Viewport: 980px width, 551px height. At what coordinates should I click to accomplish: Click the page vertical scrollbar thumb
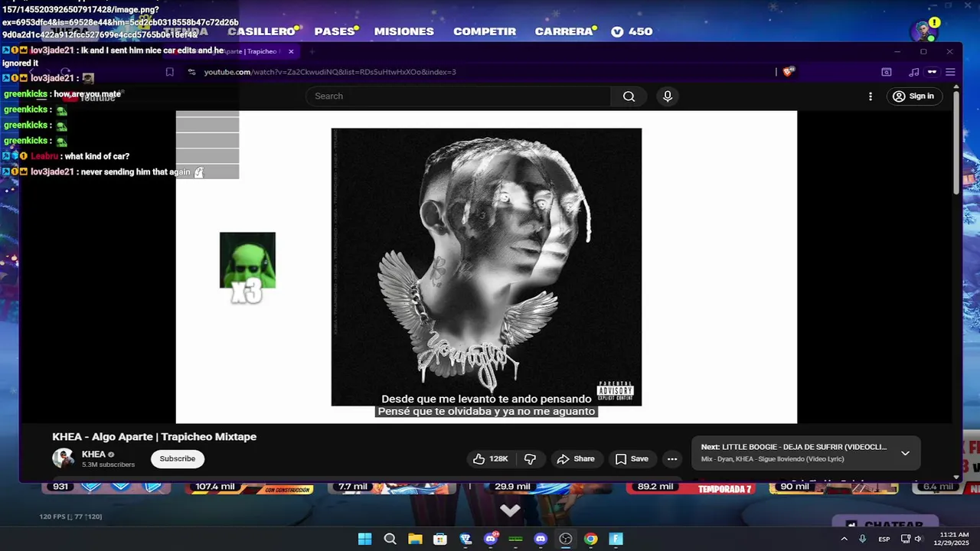[956, 142]
